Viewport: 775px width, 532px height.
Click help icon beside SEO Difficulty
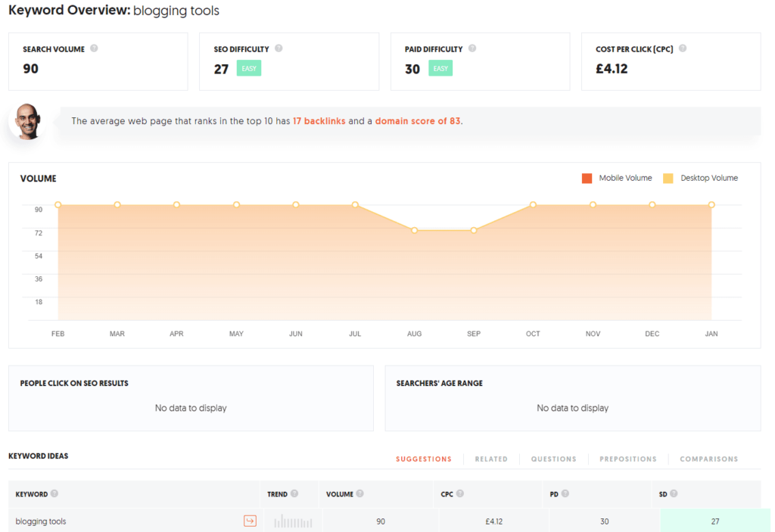279,48
